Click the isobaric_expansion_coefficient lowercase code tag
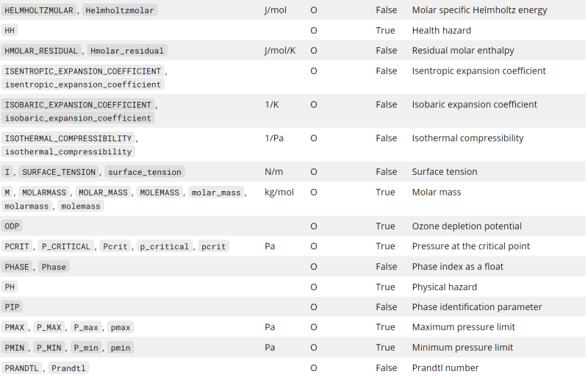 (x=78, y=118)
